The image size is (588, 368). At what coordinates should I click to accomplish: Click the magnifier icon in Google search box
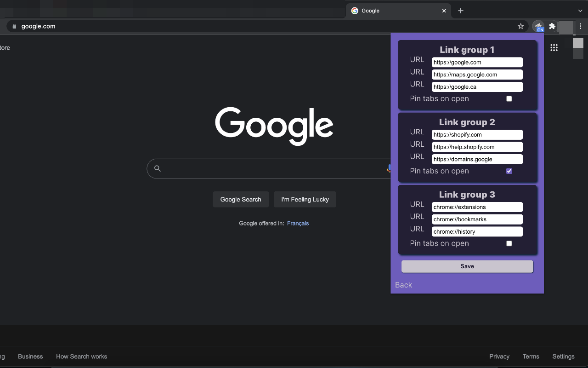158,169
